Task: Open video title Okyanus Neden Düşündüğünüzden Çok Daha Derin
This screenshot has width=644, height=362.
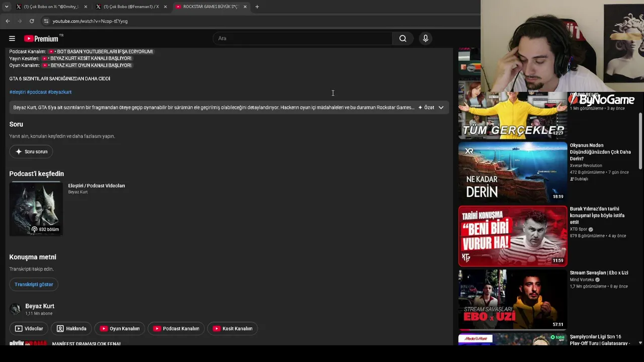Action: pyautogui.click(x=600, y=152)
